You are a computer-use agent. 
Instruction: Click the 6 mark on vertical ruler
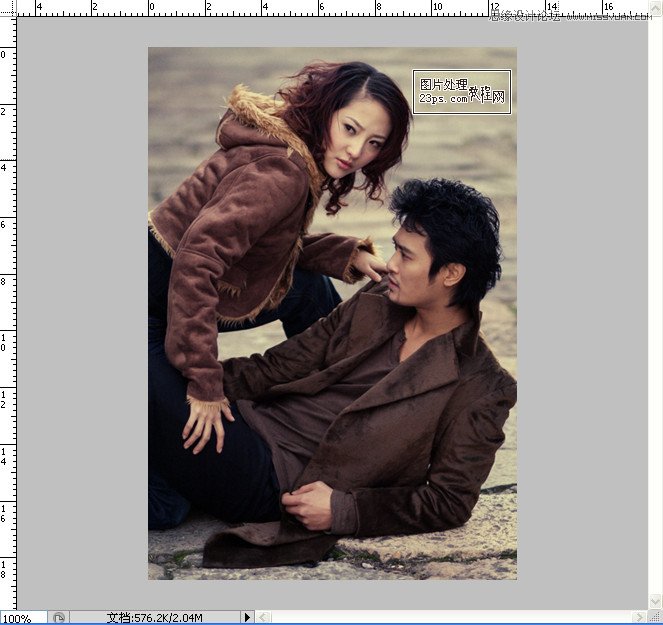pos(7,224)
